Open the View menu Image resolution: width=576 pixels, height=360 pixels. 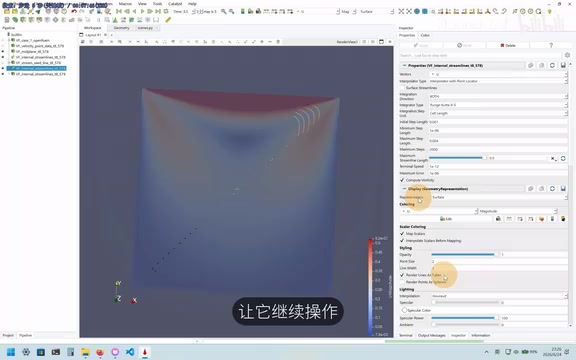(142, 4)
